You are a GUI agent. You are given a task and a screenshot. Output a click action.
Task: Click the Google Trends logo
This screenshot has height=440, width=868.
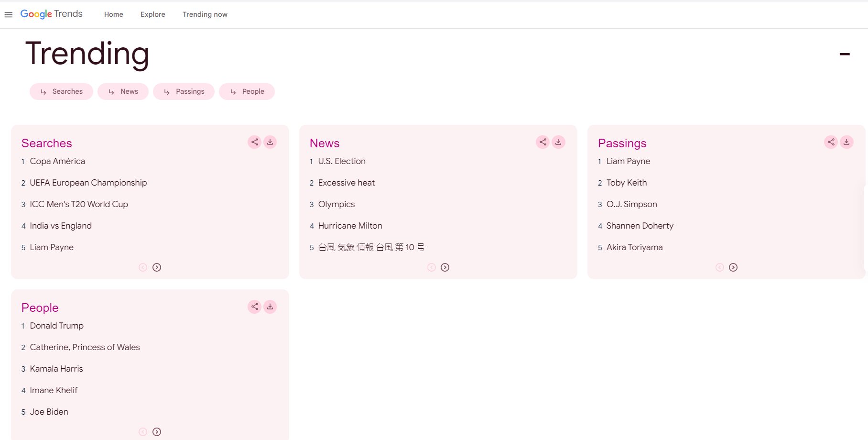pyautogui.click(x=51, y=14)
